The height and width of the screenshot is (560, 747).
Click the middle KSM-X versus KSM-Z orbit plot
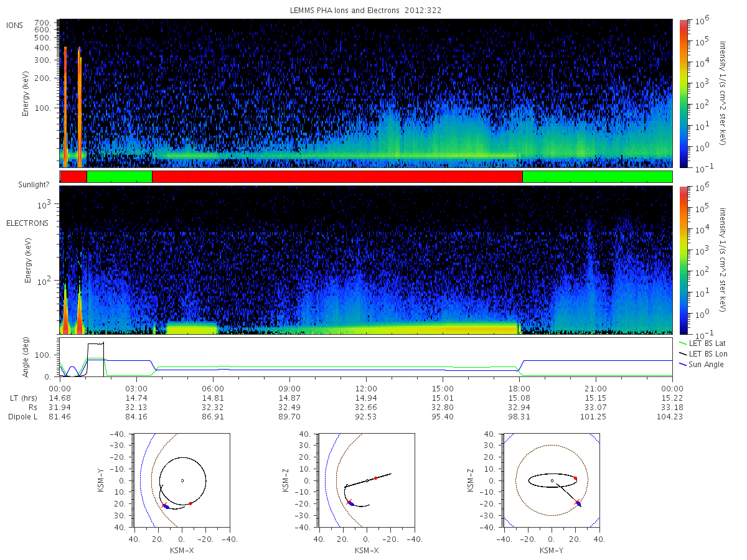click(x=366, y=480)
